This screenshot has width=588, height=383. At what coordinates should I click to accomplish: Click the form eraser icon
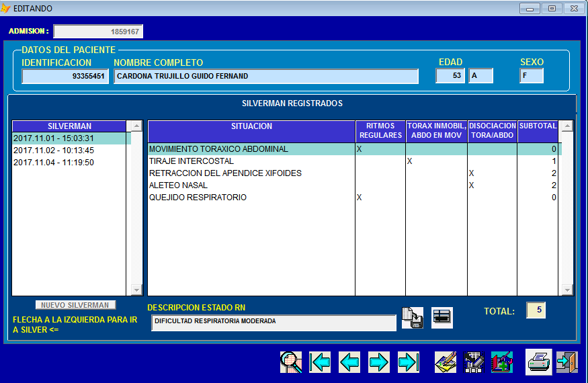coord(474,362)
